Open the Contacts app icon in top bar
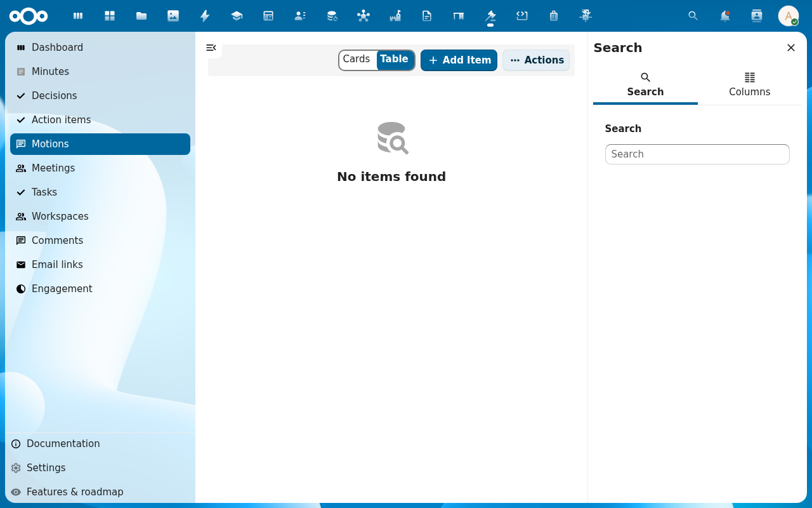 coord(300,16)
